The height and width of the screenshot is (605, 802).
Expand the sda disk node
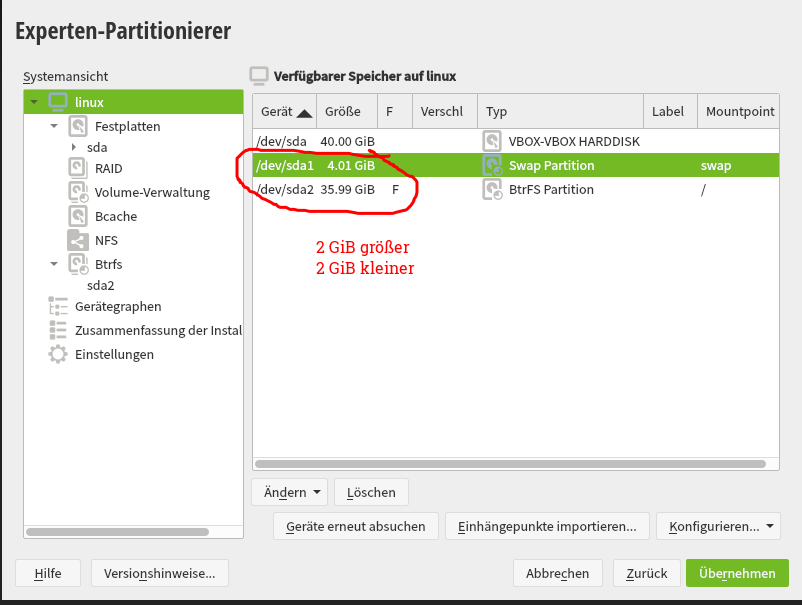(x=74, y=147)
